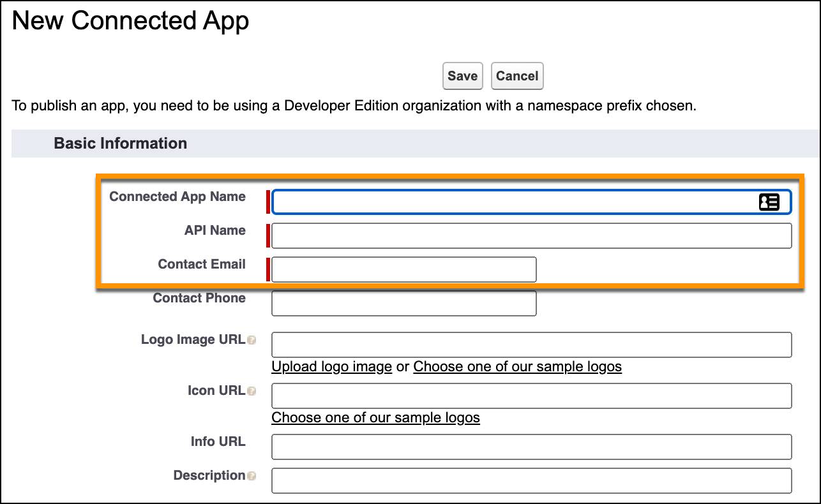
Task: Save the new connected app
Action: (462, 75)
